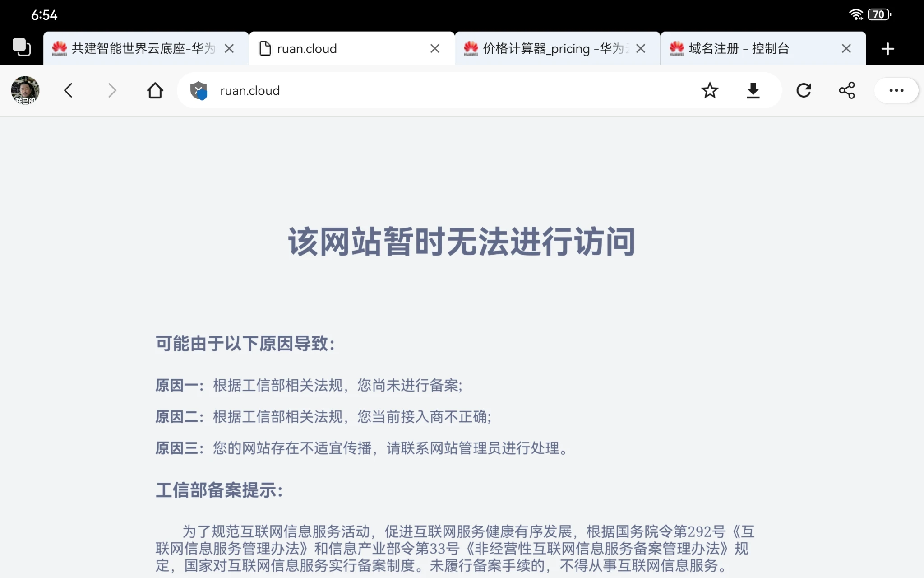Image resolution: width=924 pixels, height=578 pixels.
Task: Focus the ruan.cloud address bar
Action: (451, 90)
